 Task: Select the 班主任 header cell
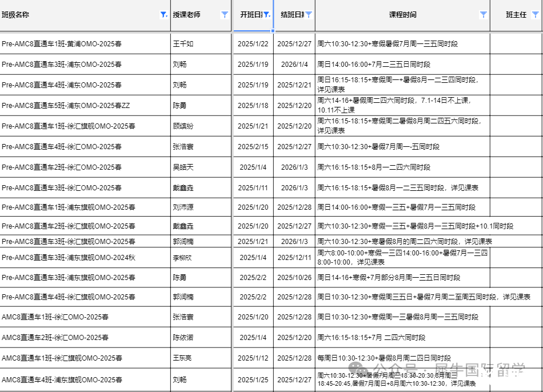click(516, 15)
